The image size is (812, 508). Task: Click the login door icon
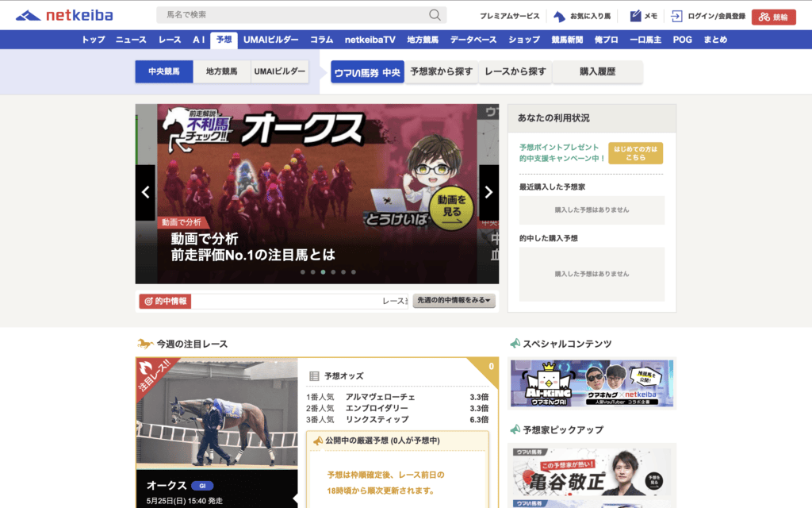coord(676,16)
